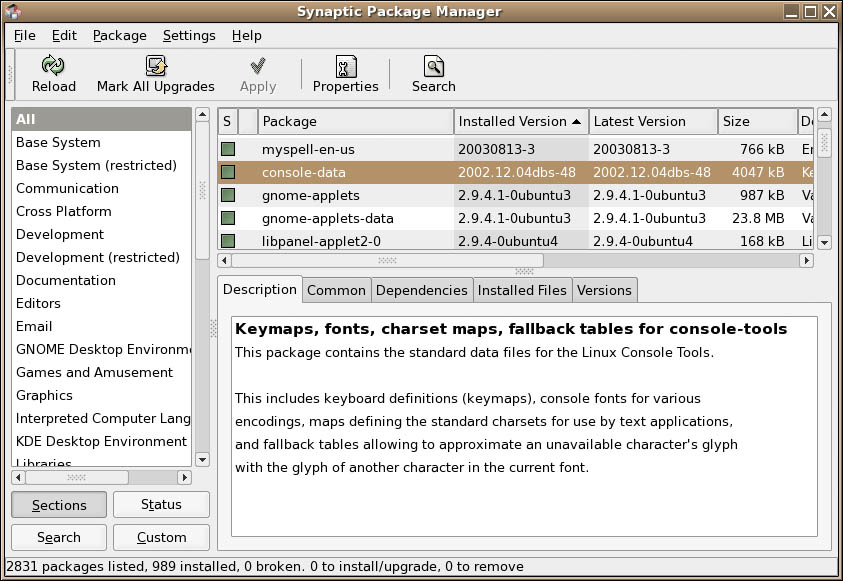Select KDE Desktop Environment section
Screen dimensions: 843x581
(x=102, y=442)
